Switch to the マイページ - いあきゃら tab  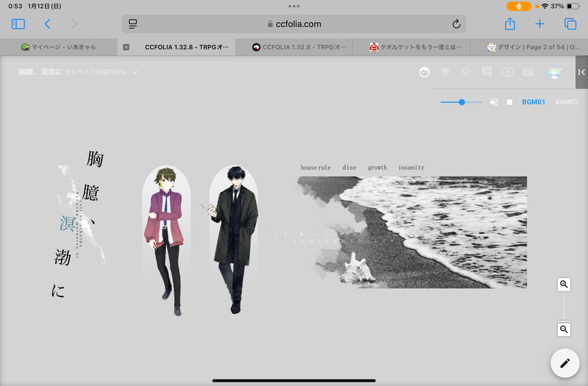pos(58,47)
